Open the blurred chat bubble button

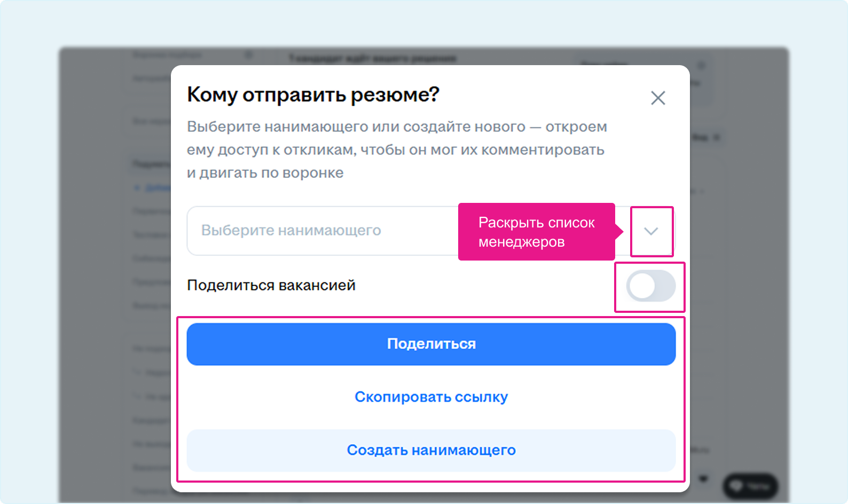point(750,486)
